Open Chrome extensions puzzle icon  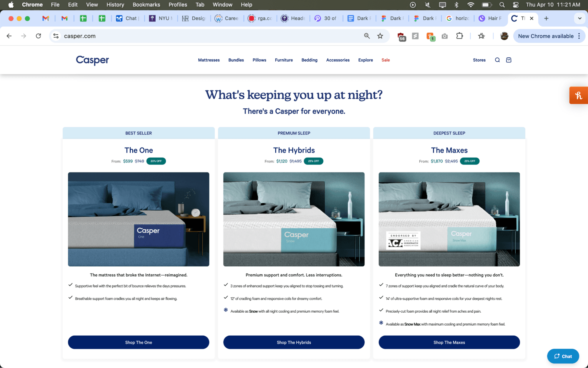459,36
